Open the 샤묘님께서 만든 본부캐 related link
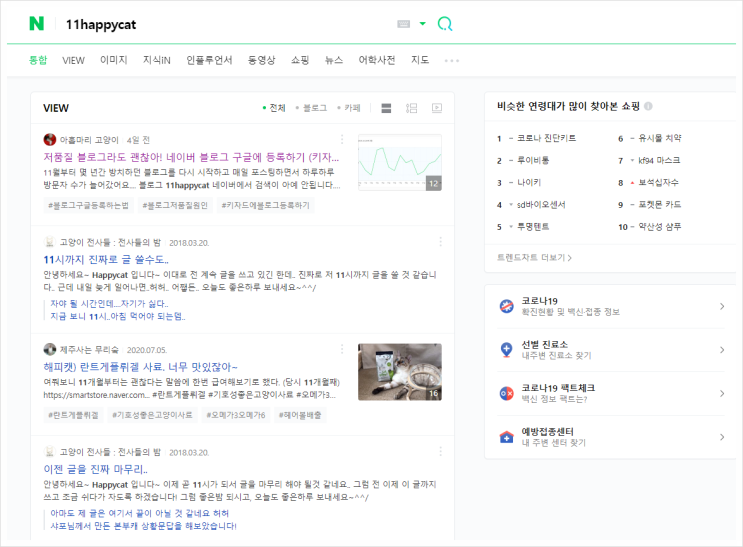Screen dimensions: 743x547 click(144, 526)
